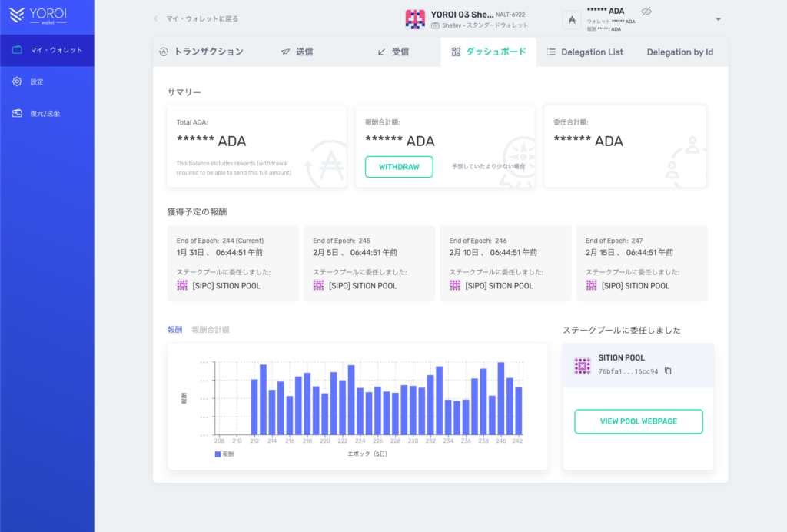Click the SITION POOL identicon in delegation card
This screenshot has width=787, height=532.
coord(582,366)
